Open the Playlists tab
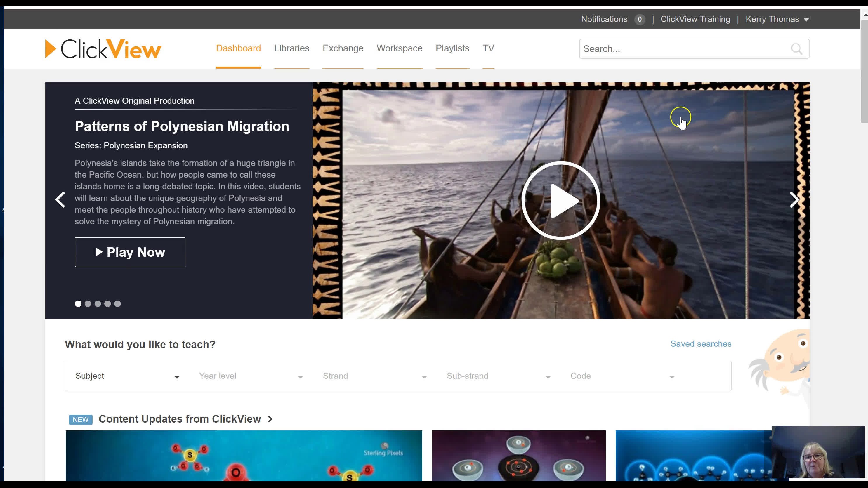Viewport: 868px width, 488px height. (452, 48)
